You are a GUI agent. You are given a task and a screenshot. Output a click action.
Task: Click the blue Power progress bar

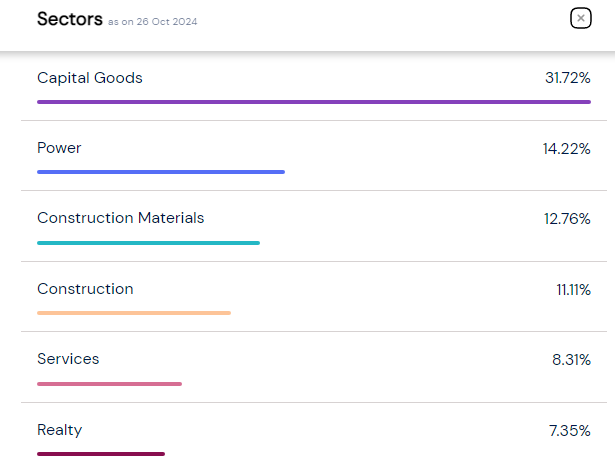click(x=161, y=172)
